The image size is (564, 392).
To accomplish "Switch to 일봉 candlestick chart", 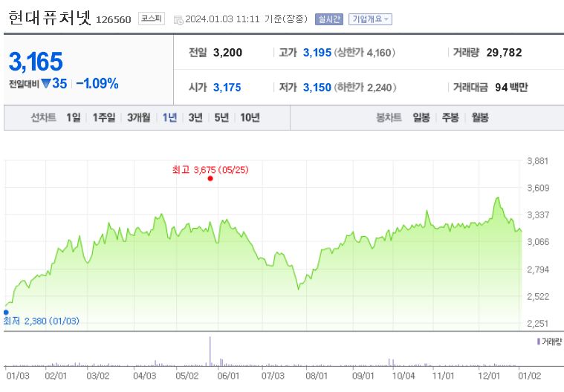I will coord(421,117).
